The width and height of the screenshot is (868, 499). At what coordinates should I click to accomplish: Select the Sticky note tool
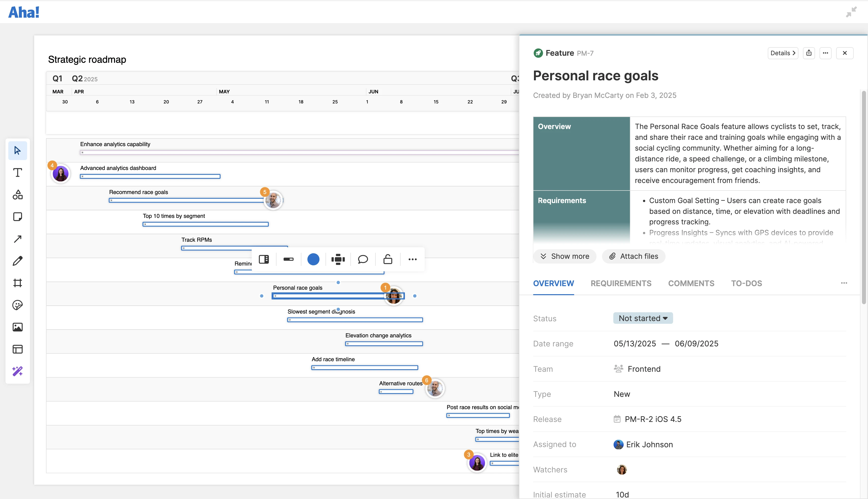pyautogui.click(x=18, y=217)
